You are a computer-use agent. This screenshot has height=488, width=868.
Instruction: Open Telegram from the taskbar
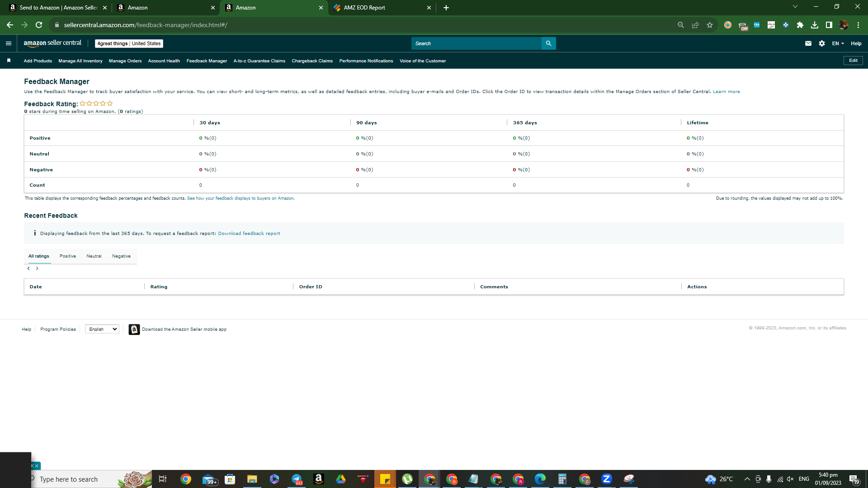(297, 479)
